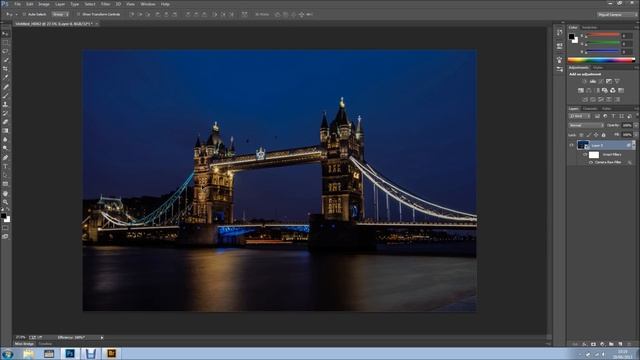Add a Curves adjustment layer
640x360 pixels.
click(601, 82)
